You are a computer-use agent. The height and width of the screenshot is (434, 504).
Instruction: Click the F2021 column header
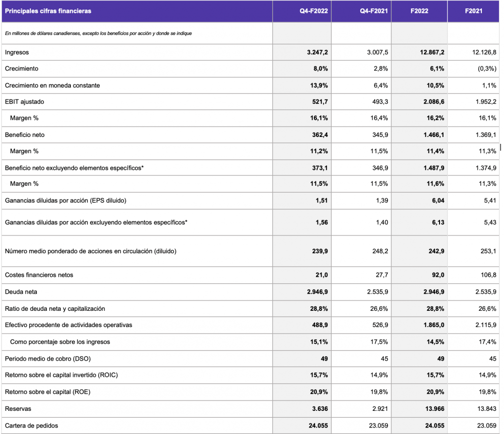[x=473, y=11]
